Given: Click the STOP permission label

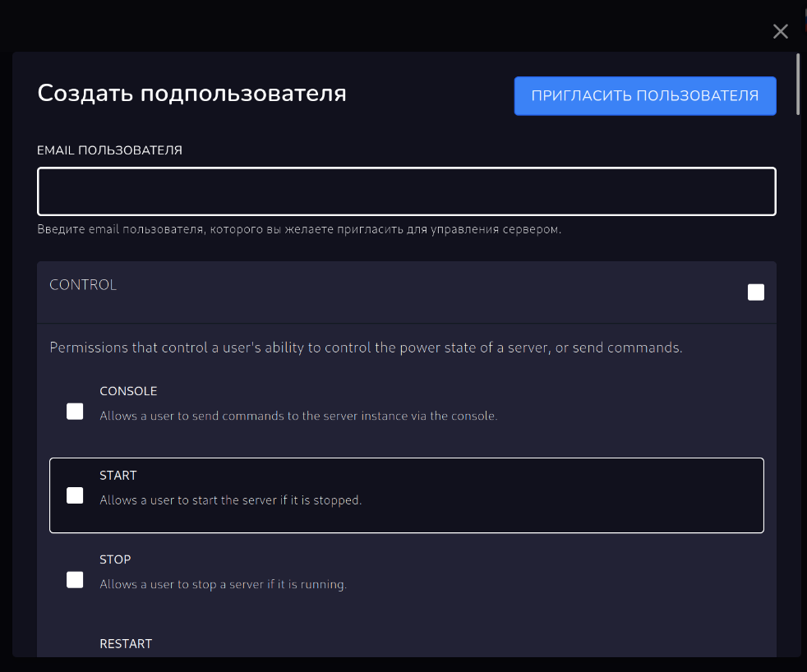Looking at the screenshot, I should tap(115, 559).
